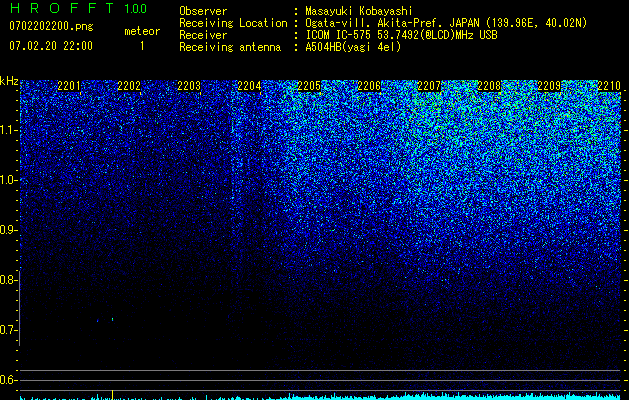Click the 1.0 kHz axis label
The height and width of the screenshot is (400, 629).
click(x=9, y=180)
